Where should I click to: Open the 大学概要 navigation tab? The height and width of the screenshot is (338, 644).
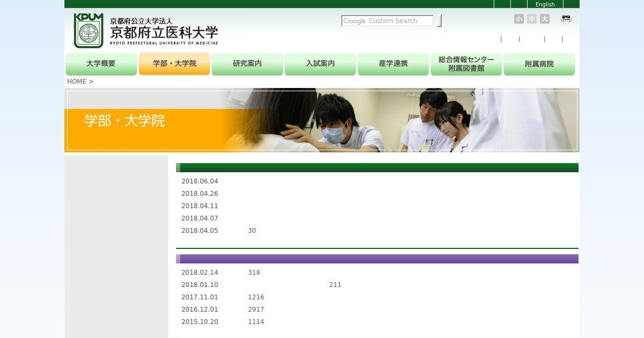tap(101, 64)
